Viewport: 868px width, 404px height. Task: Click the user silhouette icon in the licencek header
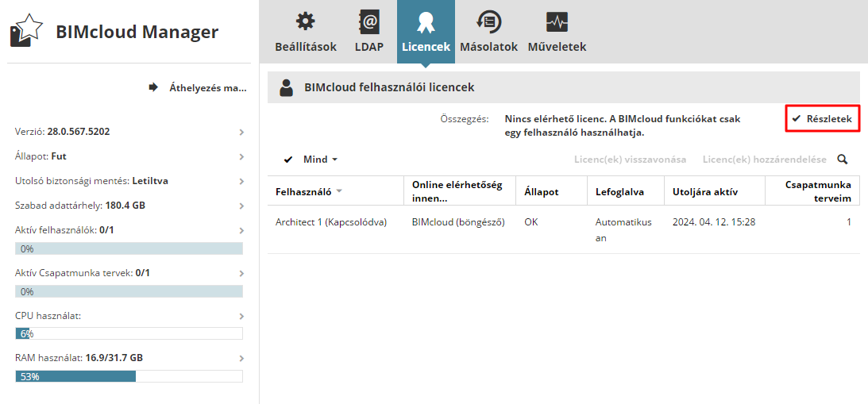[286, 87]
